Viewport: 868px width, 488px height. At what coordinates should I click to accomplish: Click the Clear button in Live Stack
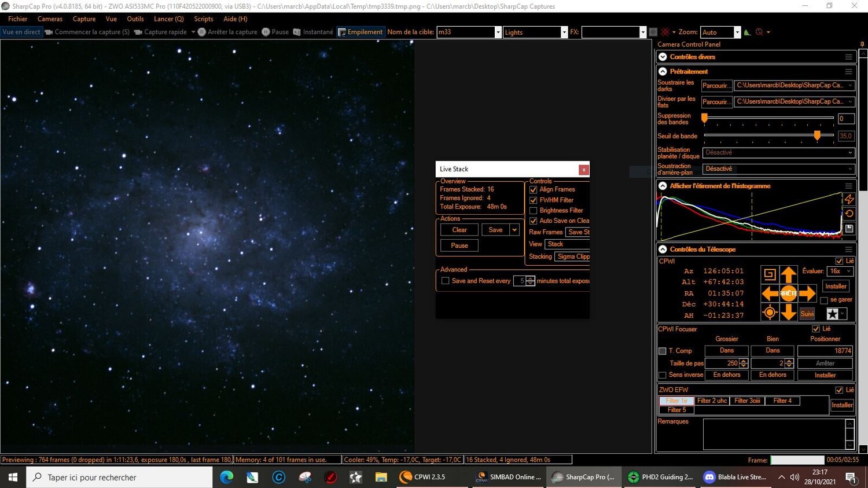click(x=459, y=230)
